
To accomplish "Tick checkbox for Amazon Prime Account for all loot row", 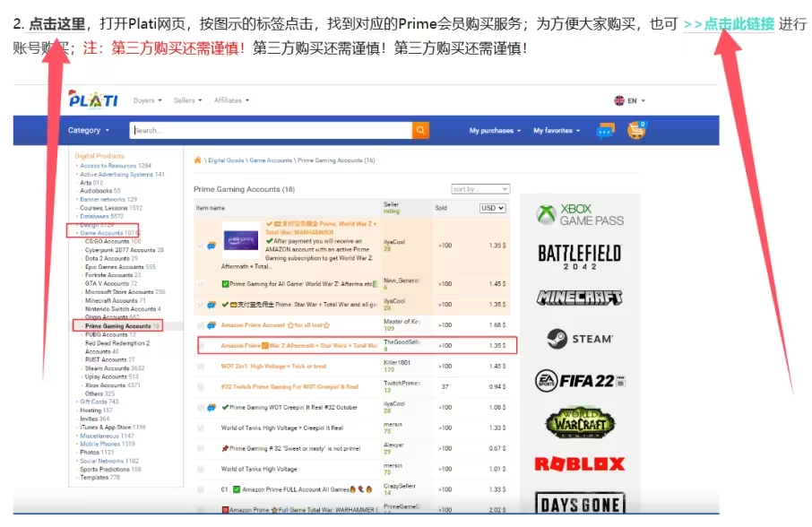I will [x=201, y=325].
